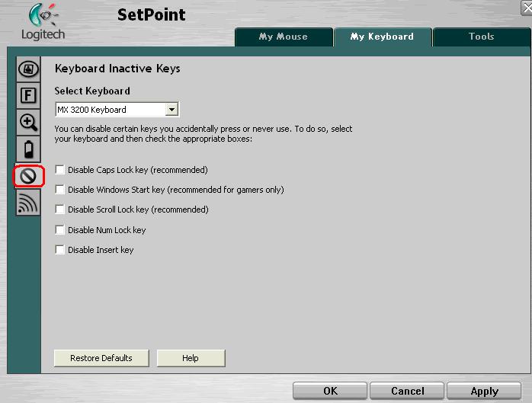This screenshot has height=403, width=532.
Task: Select the My Keyboard tab
Action: coord(383,37)
